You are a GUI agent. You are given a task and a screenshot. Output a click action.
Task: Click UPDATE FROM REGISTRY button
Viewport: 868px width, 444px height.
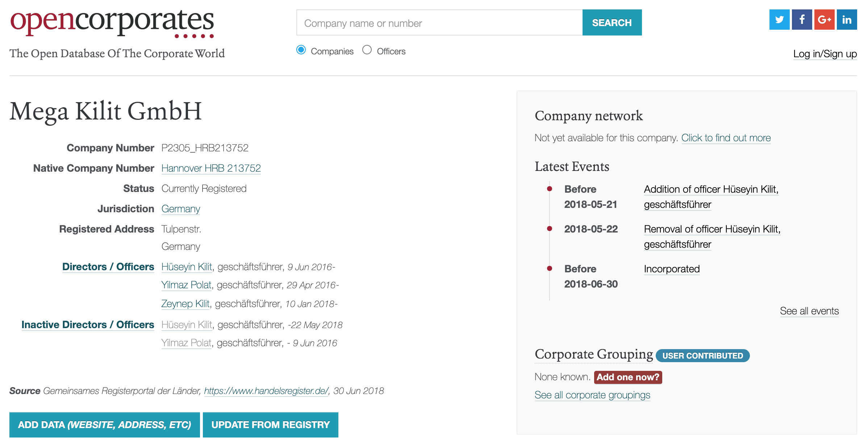click(x=271, y=425)
